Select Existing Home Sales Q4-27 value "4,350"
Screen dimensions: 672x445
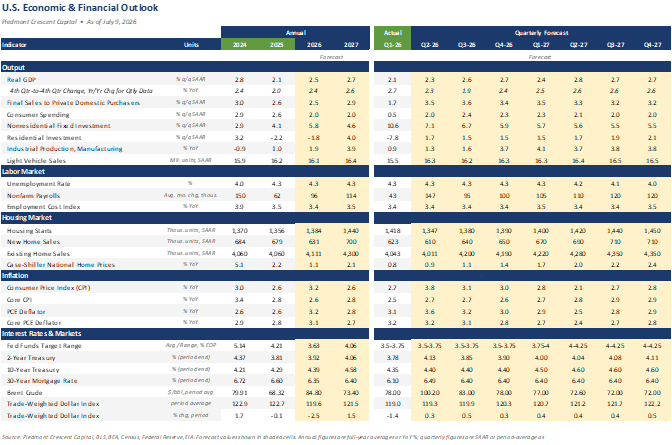click(652, 254)
